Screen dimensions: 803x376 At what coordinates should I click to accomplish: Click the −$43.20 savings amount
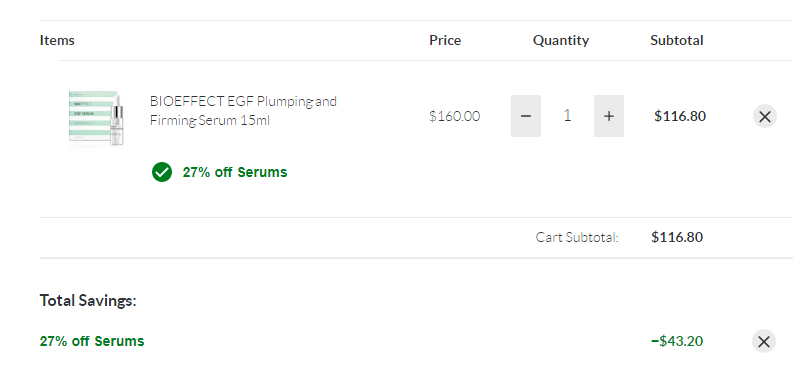677,341
